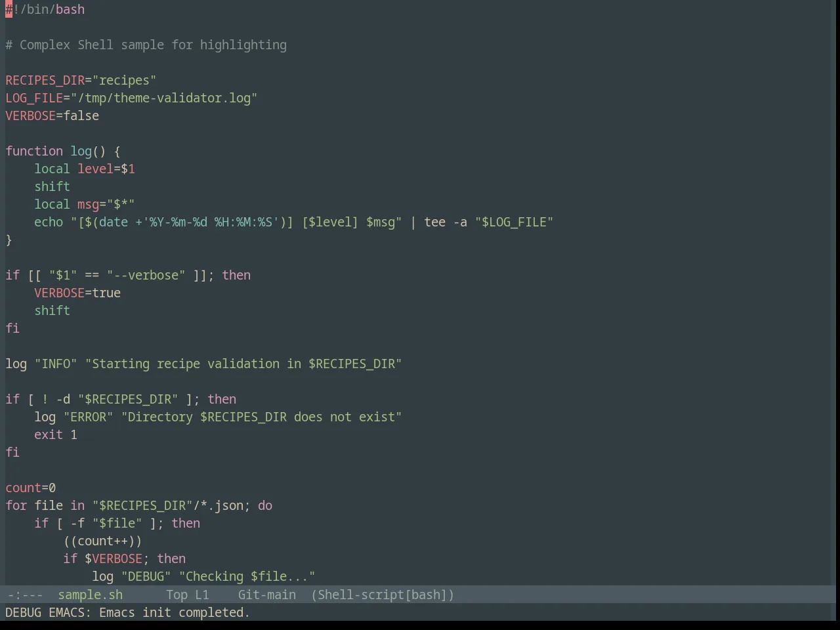This screenshot has width=840, height=630.
Task: Click the 'Checking $file...' string
Action: 247,576
